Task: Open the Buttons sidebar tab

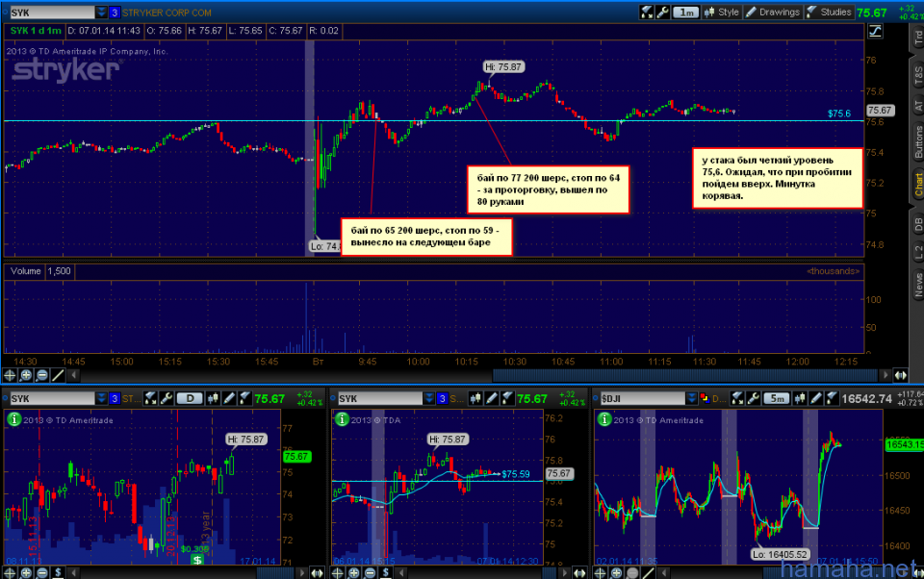Action: tap(917, 142)
